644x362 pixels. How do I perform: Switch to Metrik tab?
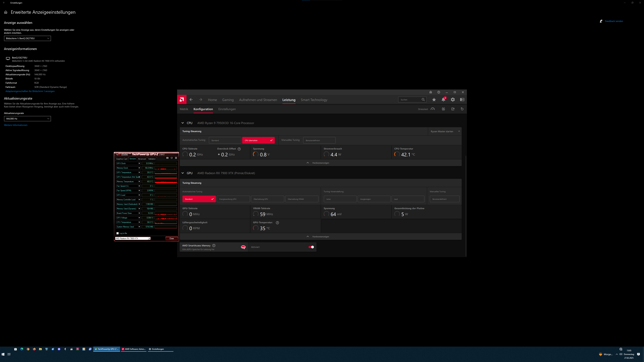click(184, 109)
